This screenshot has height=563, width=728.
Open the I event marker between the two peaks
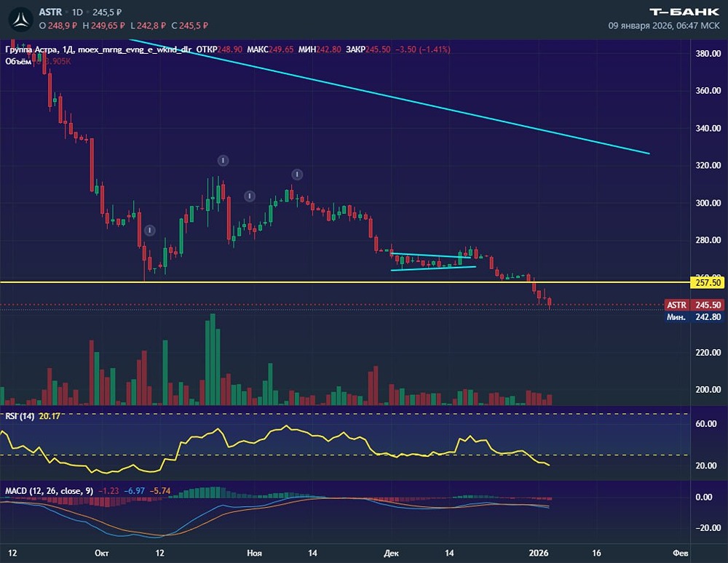tap(249, 196)
